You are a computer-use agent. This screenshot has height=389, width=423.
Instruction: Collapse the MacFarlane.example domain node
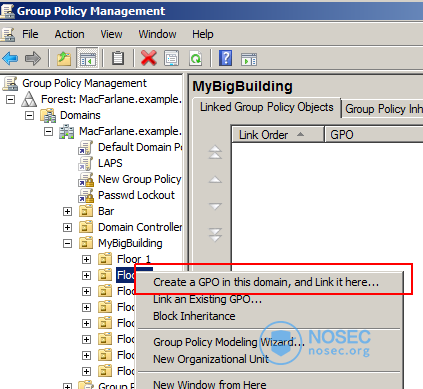click(x=48, y=131)
